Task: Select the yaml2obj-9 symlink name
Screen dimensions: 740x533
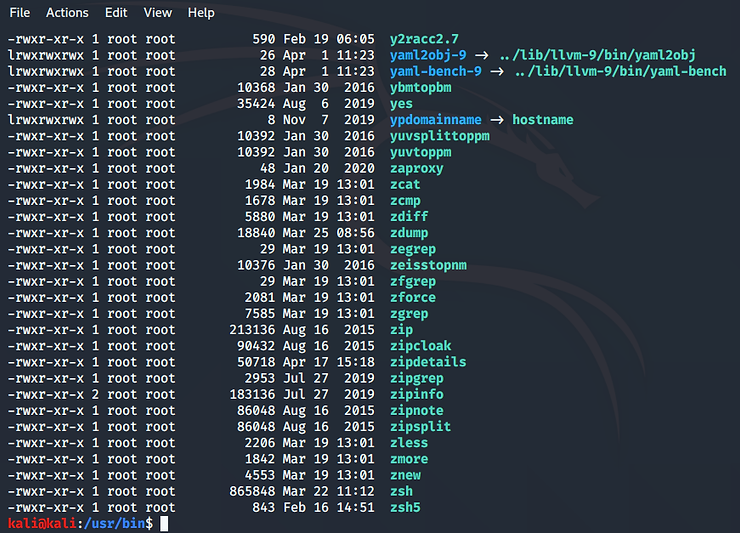Action: [428, 55]
